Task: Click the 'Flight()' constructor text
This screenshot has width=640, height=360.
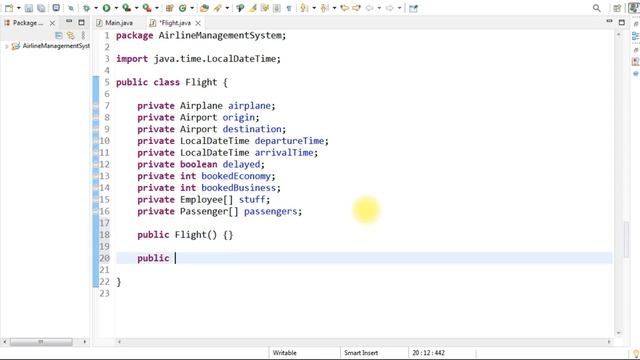Action: tap(196, 235)
